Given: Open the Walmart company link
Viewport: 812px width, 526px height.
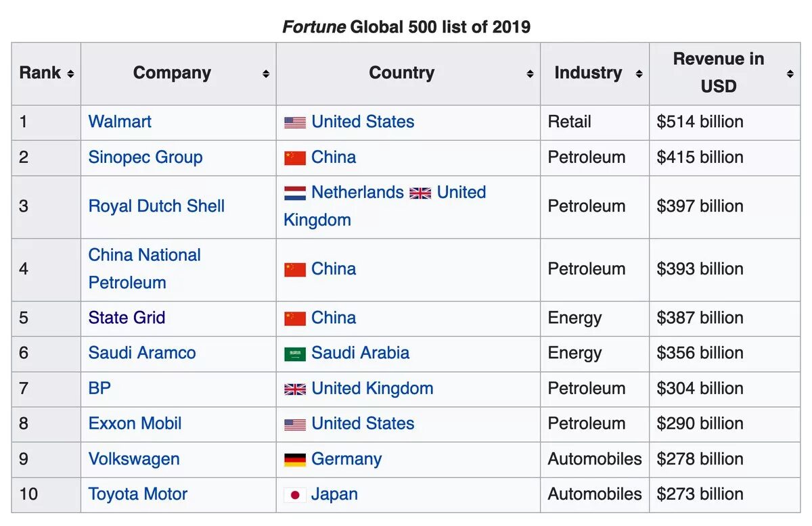Looking at the screenshot, I should coord(120,122).
